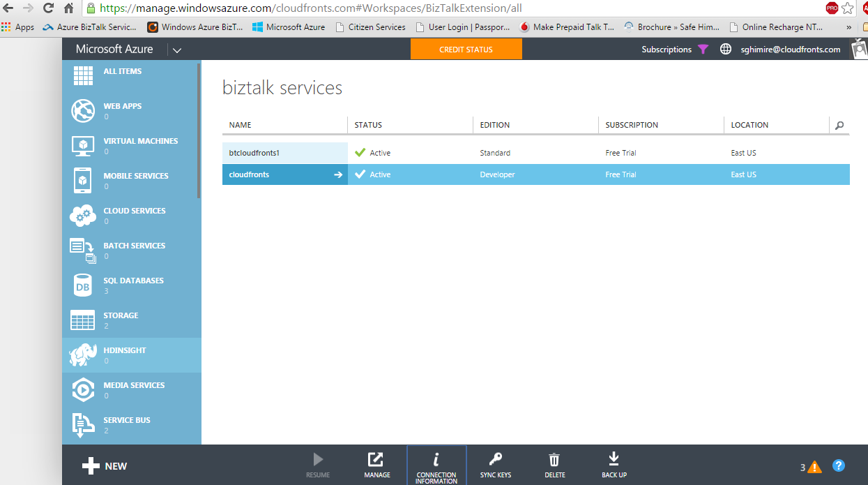Reload the page in browser
The height and width of the screenshot is (485, 868).
[48, 8]
